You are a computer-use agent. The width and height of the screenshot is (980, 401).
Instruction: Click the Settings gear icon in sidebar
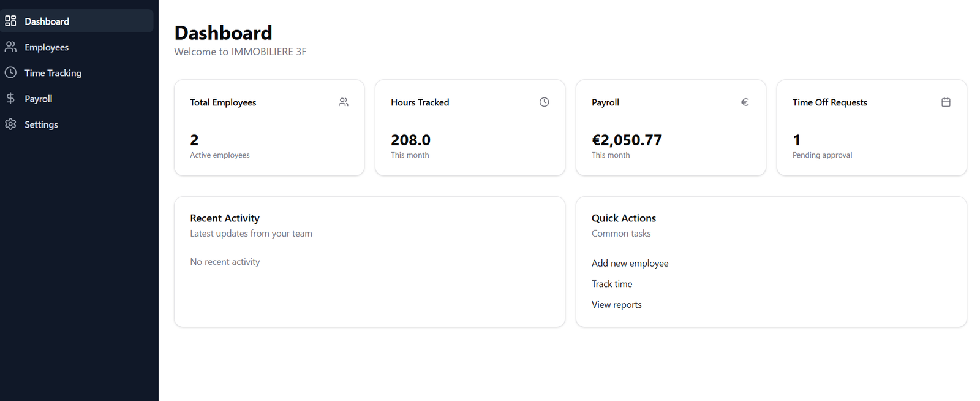click(x=10, y=124)
